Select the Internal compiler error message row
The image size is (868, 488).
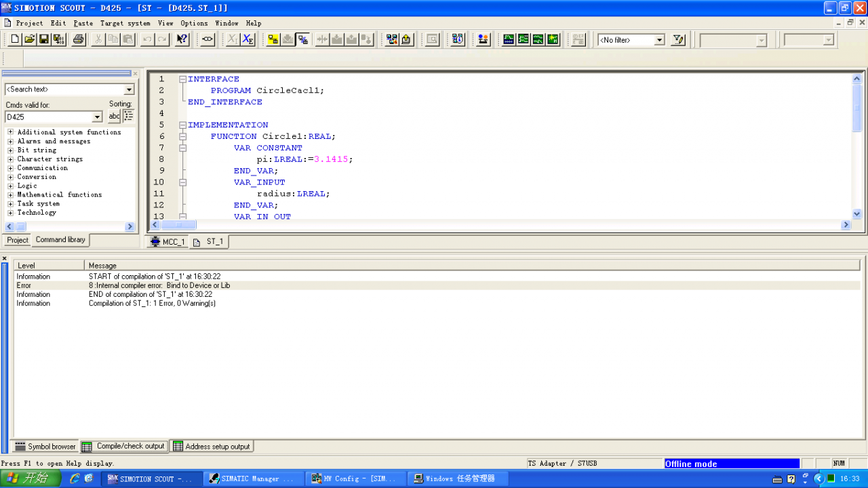click(x=437, y=285)
